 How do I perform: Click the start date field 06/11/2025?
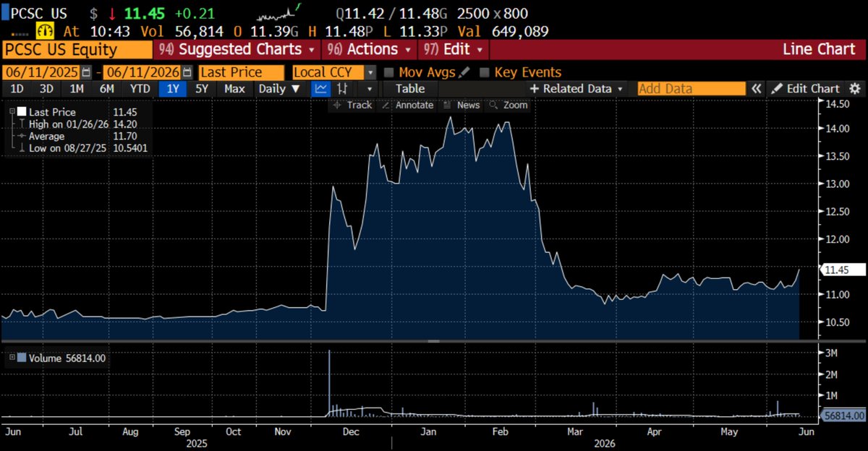42,72
